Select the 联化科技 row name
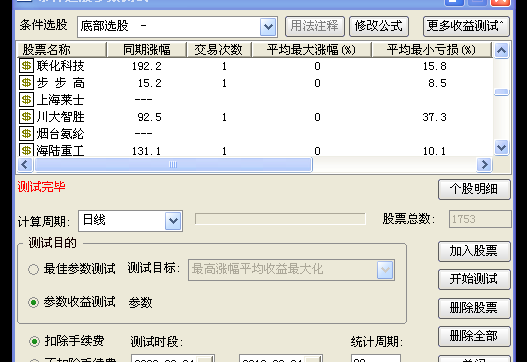The width and height of the screenshot is (527, 362). pyautogui.click(x=60, y=66)
